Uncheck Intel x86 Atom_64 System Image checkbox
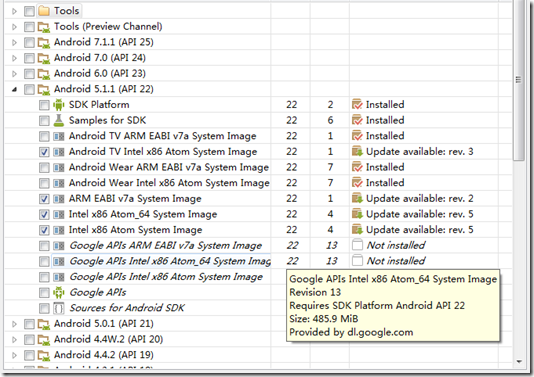The height and width of the screenshot is (377, 534). pos(44,215)
